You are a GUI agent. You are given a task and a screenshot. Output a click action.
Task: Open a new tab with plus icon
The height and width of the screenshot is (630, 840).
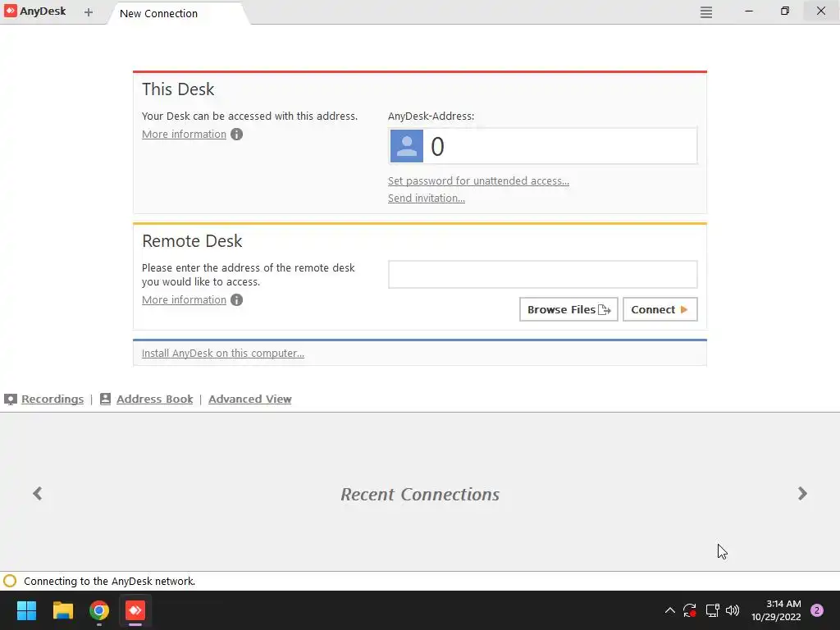[89, 12]
